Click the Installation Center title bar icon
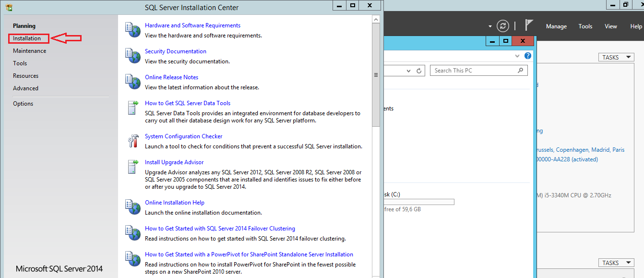The height and width of the screenshot is (278, 644). (9, 7)
